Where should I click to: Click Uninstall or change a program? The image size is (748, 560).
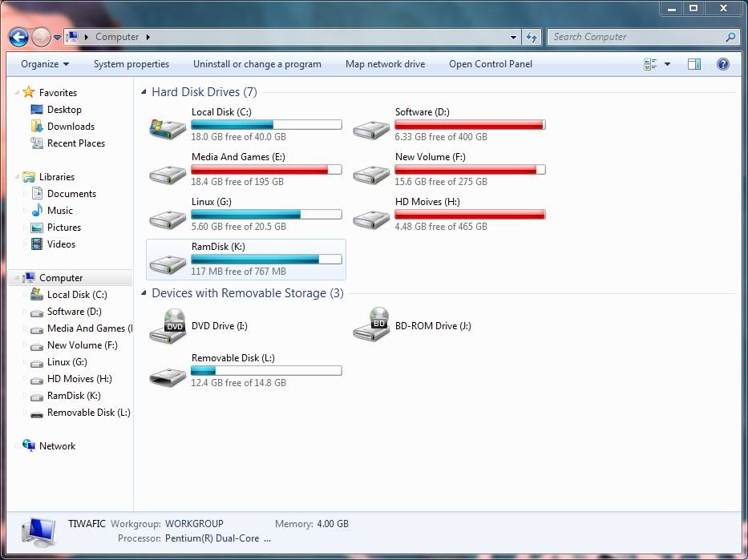coord(257,64)
